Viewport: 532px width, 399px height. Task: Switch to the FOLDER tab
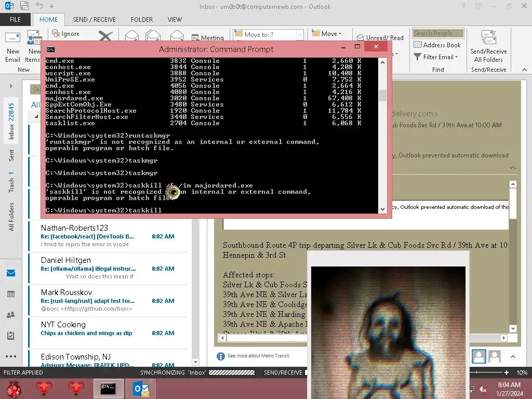tap(142, 20)
